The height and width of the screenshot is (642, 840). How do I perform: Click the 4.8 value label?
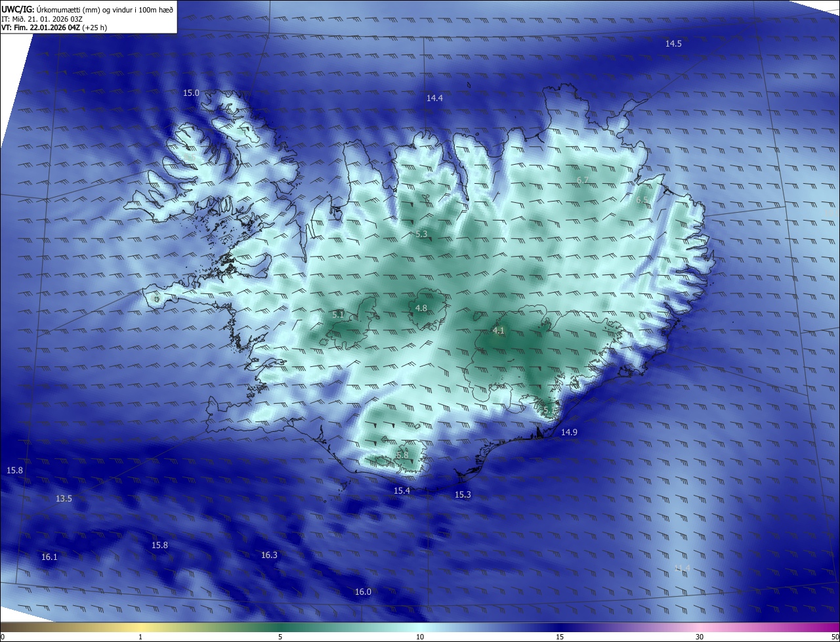coord(421,309)
